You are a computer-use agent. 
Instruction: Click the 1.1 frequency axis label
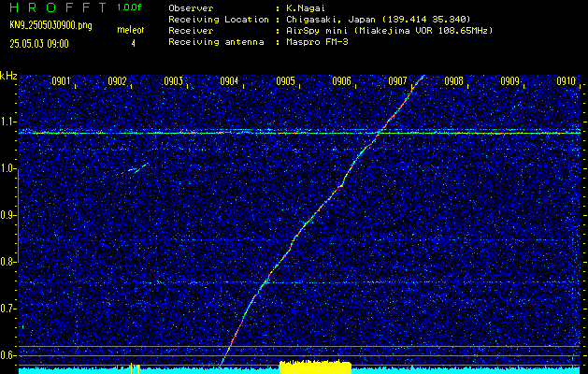(x=7, y=122)
